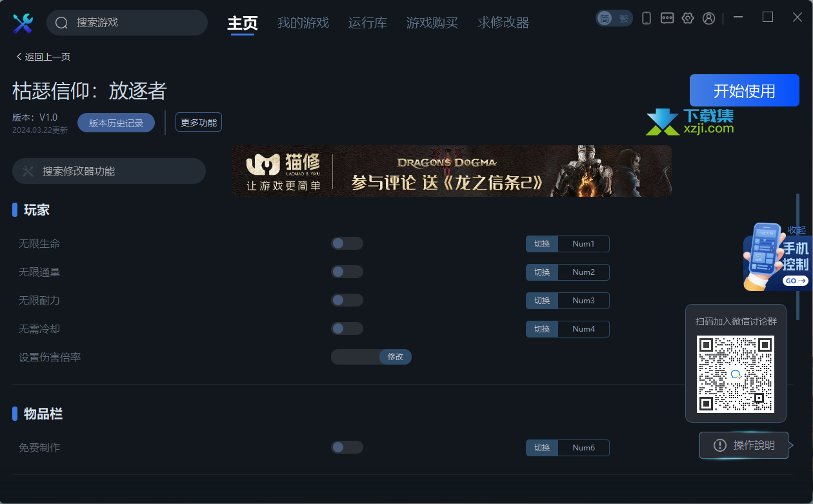Screen dimensions: 813x504
Task: Click the 搜索修改器功能 search field
Action: tap(109, 171)
